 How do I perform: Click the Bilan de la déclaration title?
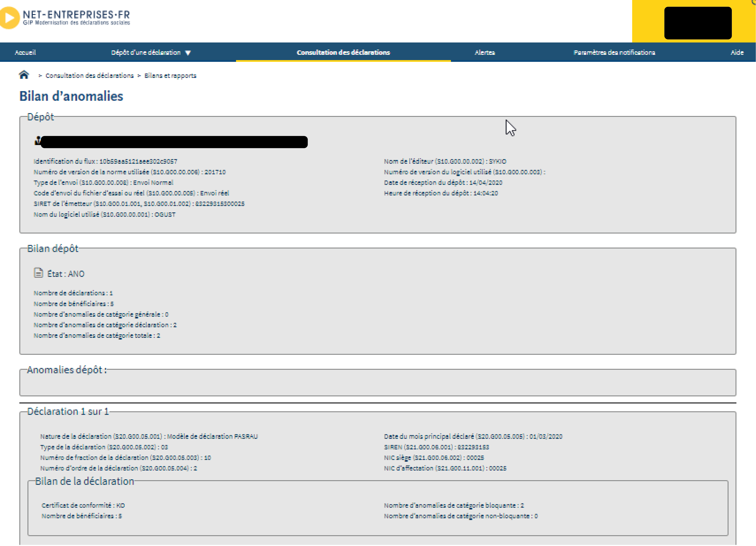coord(85,481)
